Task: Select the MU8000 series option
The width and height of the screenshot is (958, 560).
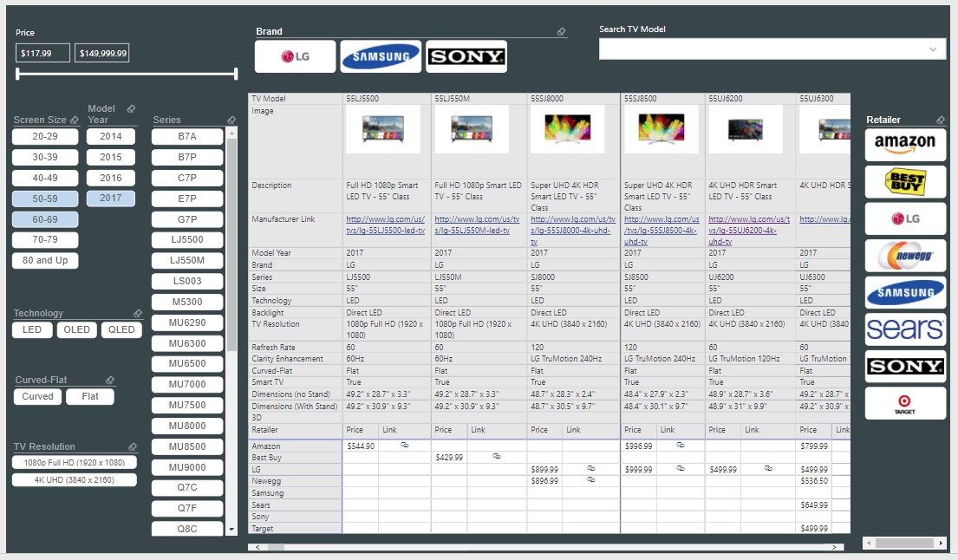Action: 187,426
